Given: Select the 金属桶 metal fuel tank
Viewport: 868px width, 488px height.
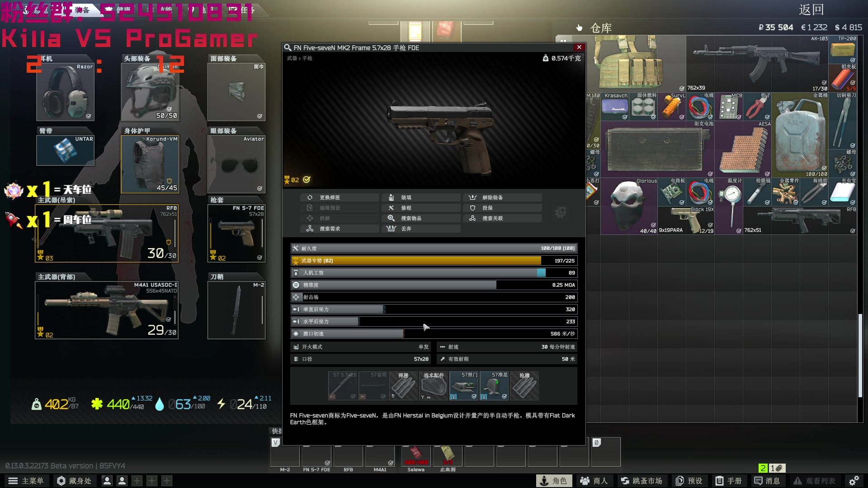Looking at the screenshot, I should click(800, 135).
